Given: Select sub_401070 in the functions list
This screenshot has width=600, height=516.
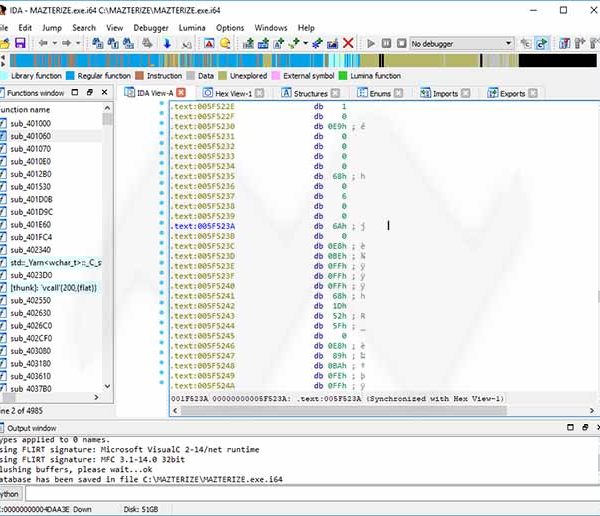Looking at the screenshot, I should [x=31, y=149].
